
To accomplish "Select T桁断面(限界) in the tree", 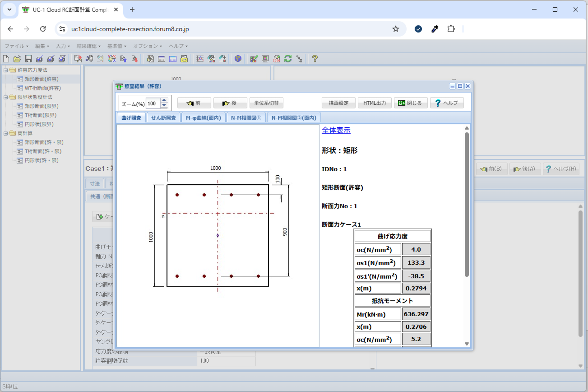I will click(40, 115).
